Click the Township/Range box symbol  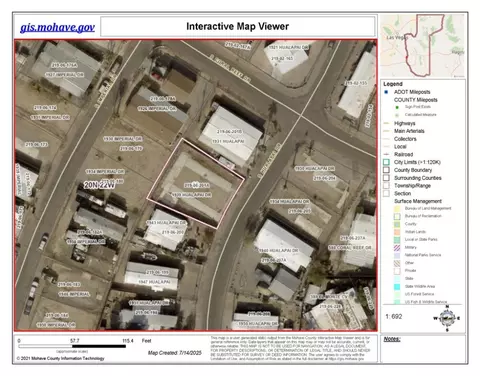(386, 186)
